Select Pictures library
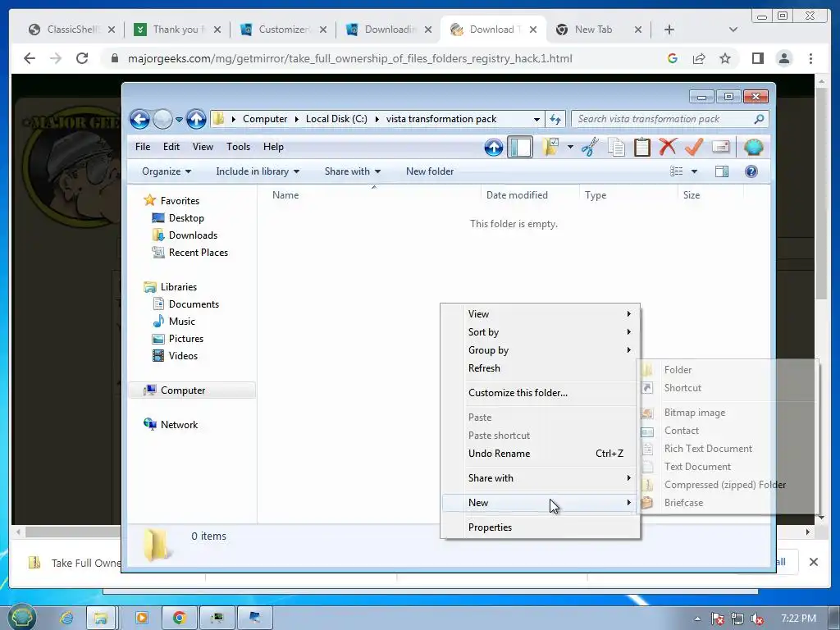Viewport: 840px width, 630px height. coord(186,339)
